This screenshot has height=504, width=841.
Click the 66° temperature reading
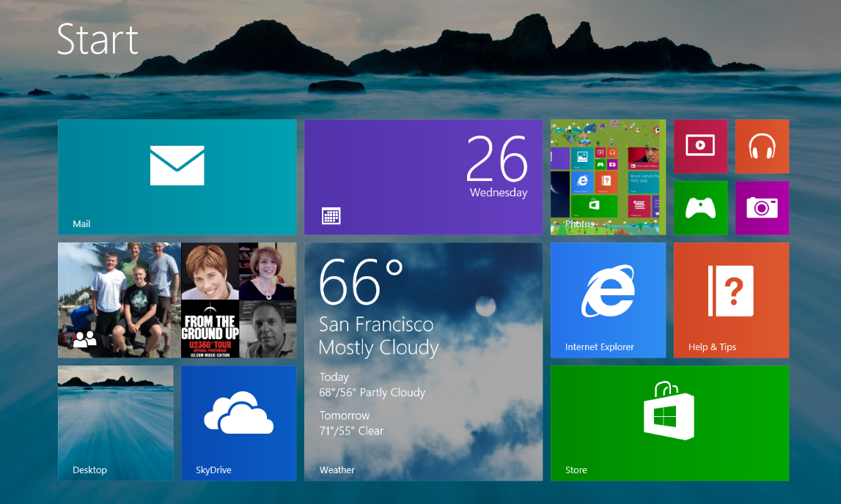click(361, 282)
